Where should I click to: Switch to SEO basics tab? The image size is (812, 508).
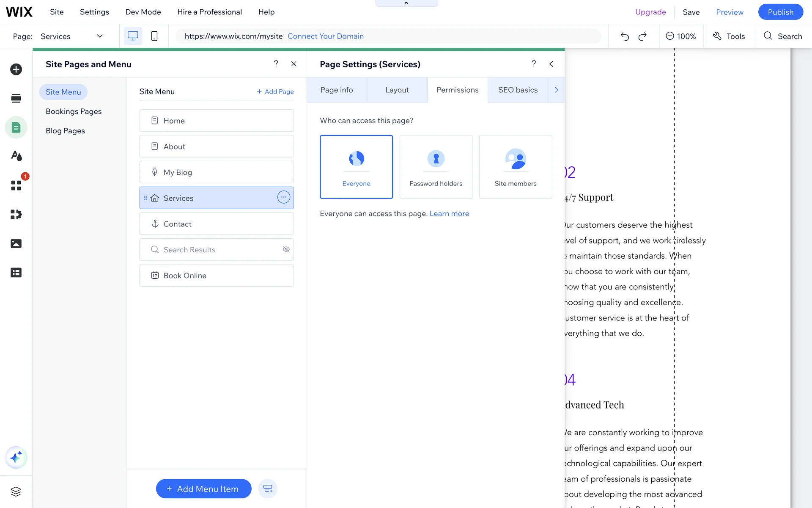(x=518, y=90)
